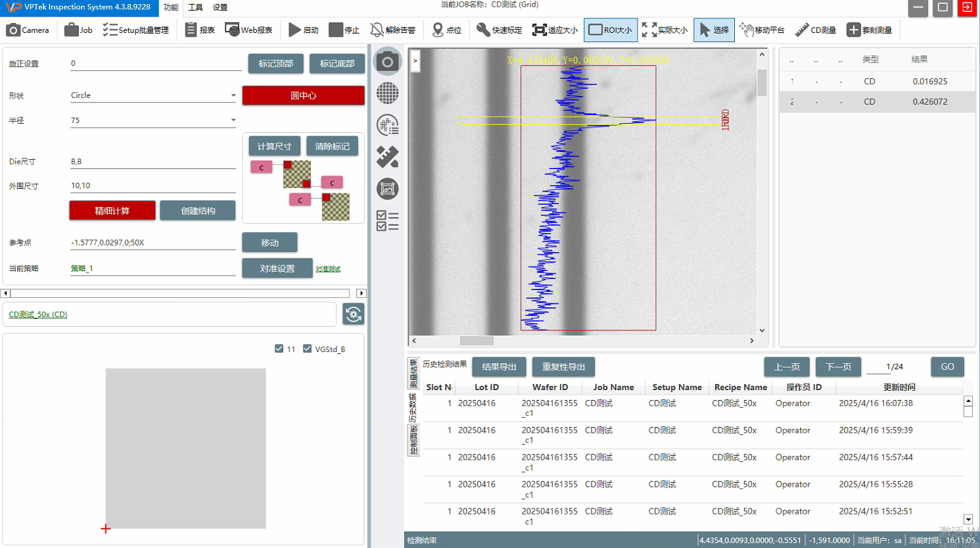Click the left panel horizontal scrollbar right arrow

point(362,293)
